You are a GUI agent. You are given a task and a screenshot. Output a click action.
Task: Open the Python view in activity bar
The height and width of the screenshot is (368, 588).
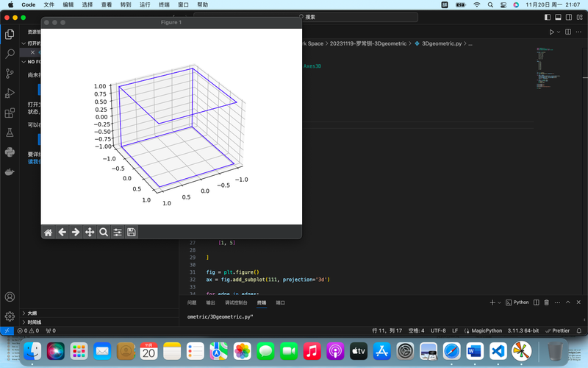coord(10,152)
